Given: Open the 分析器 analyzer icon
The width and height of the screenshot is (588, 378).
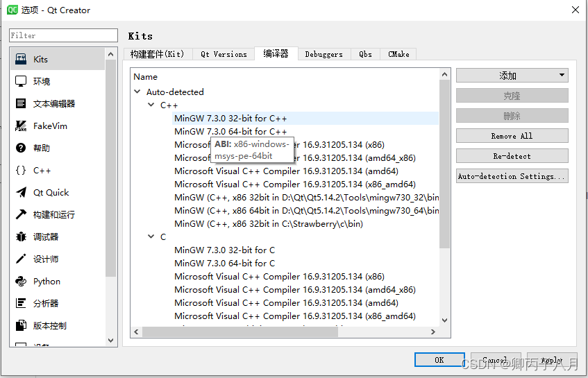Looking at the screenshot, I should pyautogui.click(x=21, y=303).
